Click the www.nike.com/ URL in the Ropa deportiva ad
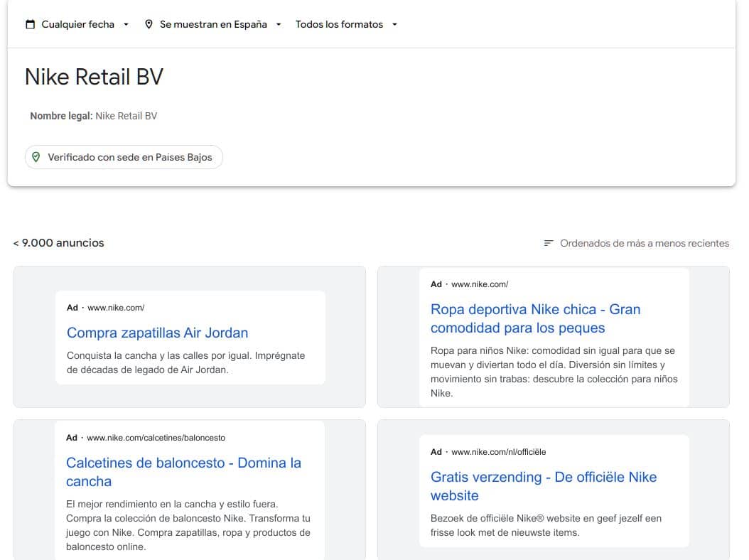The image size is (749, 560). point(480,284)
